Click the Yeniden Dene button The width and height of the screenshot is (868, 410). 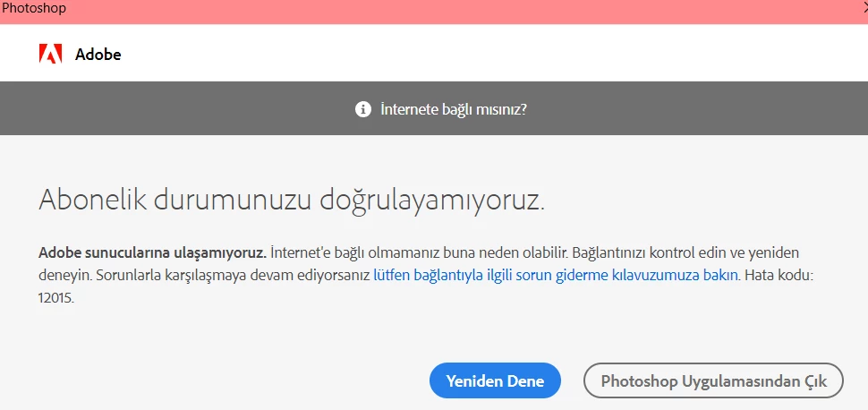tap(495, 380)
